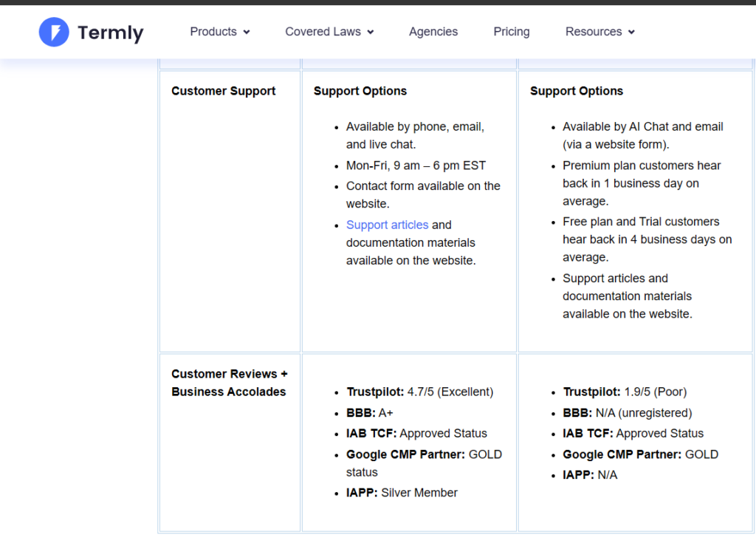The height and width of the screenshot is (535, 756).
Task: Select 'Customer Reviews + Business Accolades' heading
Action: [x=230, y=383]
